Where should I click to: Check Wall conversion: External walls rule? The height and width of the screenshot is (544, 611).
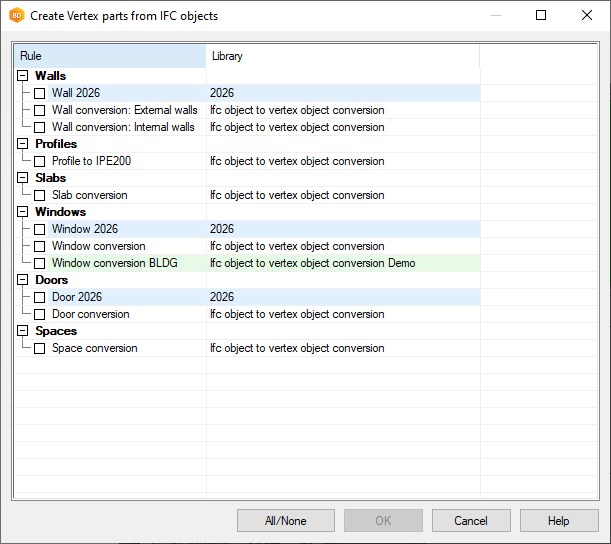(40, 110)
